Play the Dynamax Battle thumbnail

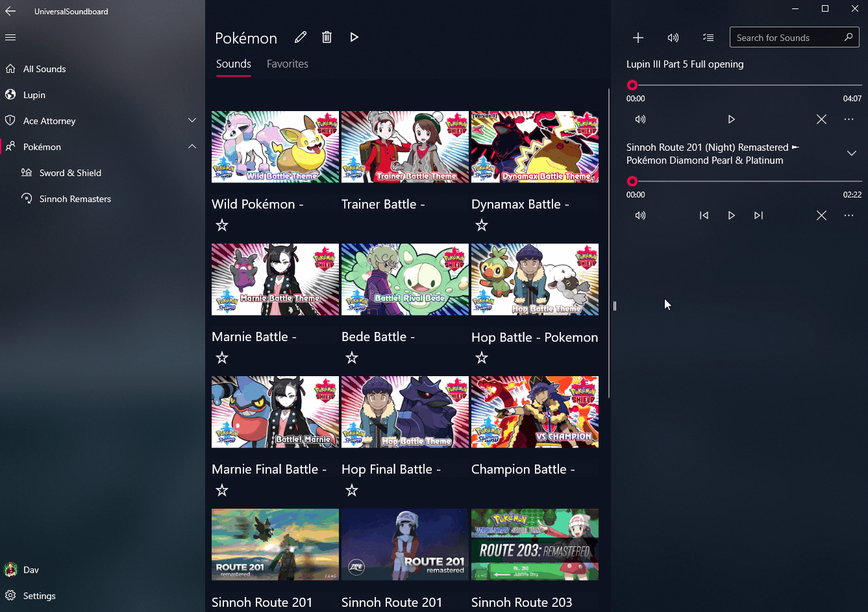(x=535, y=147)
